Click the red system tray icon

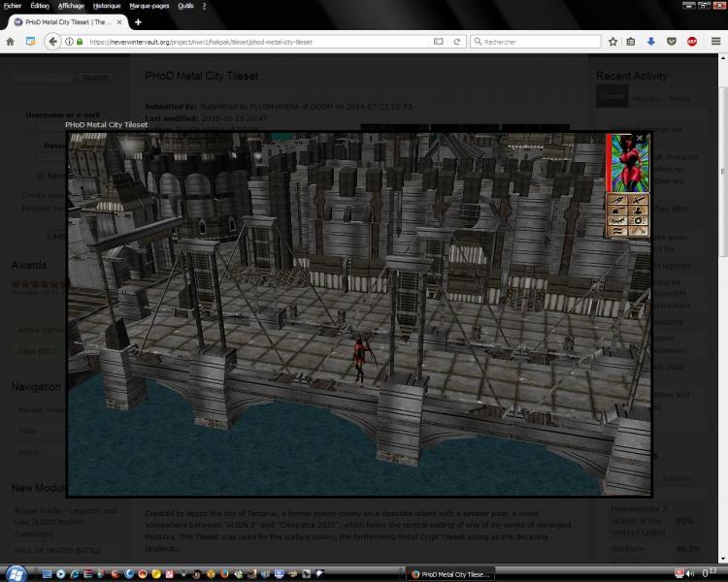[x=679, y=574]
